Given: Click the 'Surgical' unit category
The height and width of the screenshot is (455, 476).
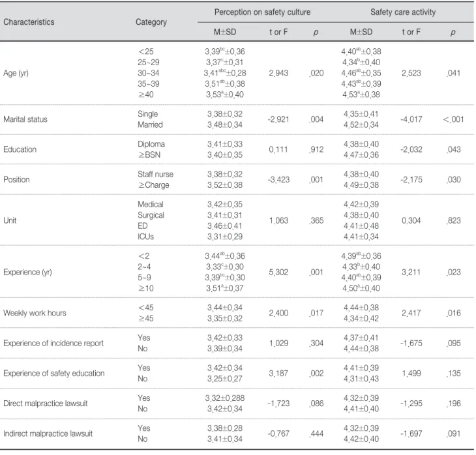Looking at the screenshot, I should click(151, 215).
